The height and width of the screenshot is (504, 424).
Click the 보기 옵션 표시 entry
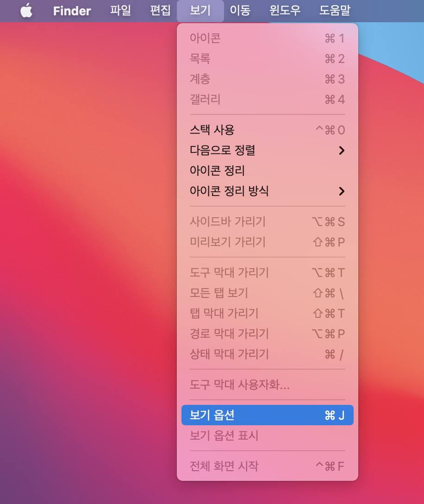pos(267,435)
